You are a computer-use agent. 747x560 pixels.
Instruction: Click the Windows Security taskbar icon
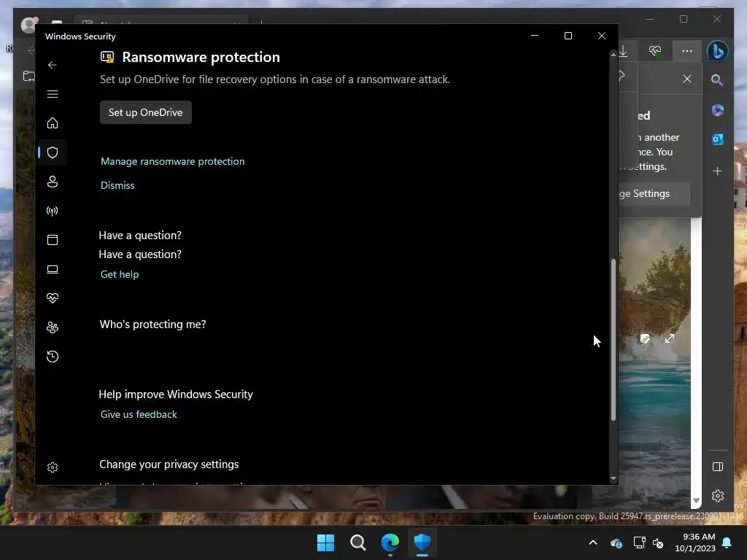click(x=422, y=542)
